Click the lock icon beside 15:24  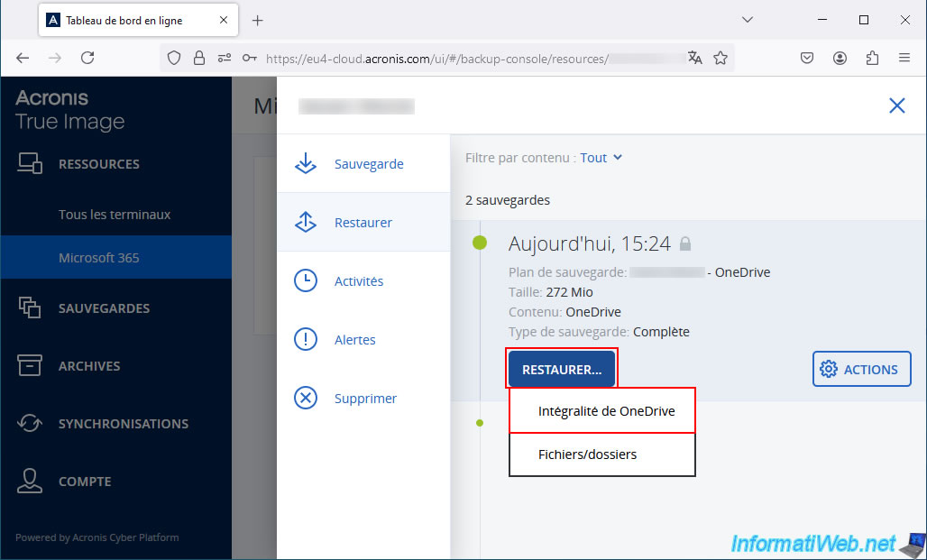(684, 243)
